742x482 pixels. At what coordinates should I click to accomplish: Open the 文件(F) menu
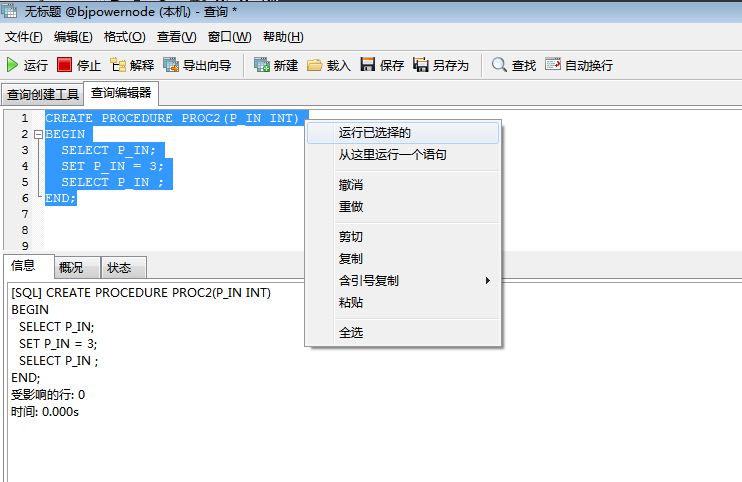(24, 37)
